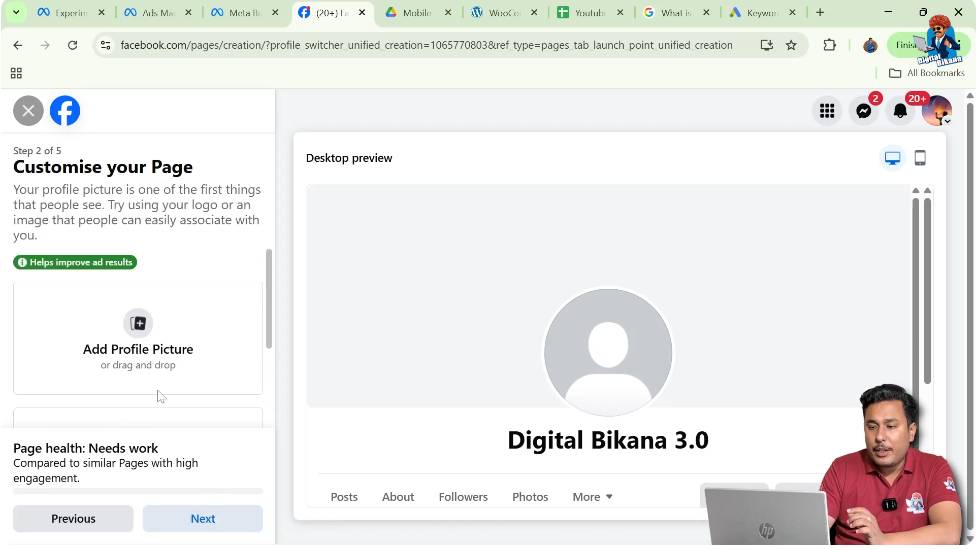Open the All Bookmarks folder
This screenshot has height=550, width=978.
point(926,73)
